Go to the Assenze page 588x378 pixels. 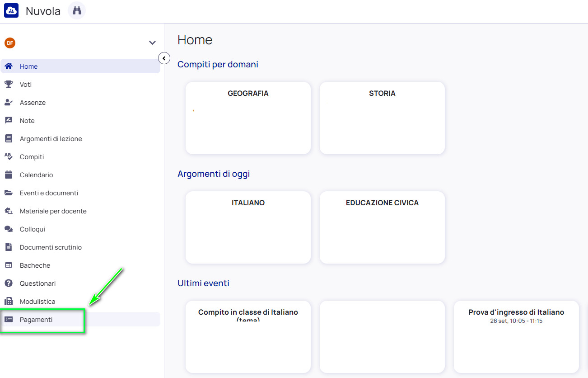(x=80, y=102)
